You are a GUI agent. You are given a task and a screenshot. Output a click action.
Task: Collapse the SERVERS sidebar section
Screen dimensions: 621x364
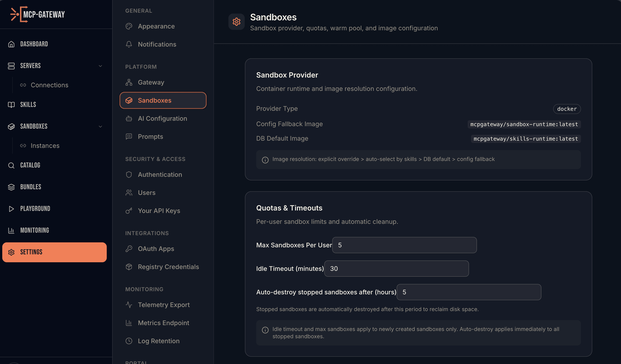coord(100,66)
